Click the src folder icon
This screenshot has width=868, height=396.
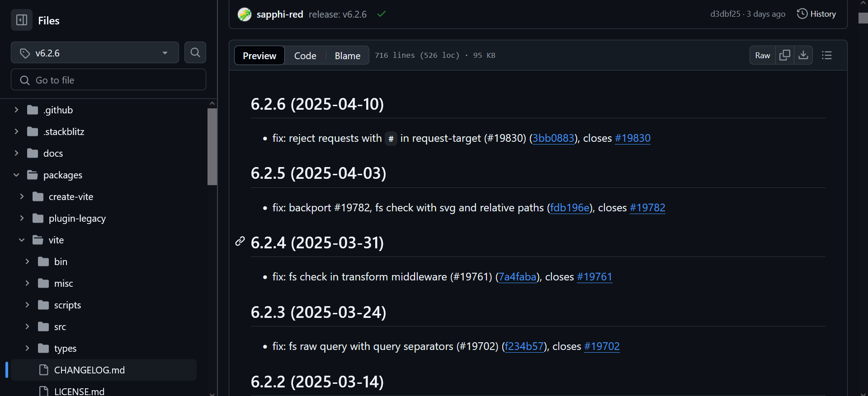[x=43, y=326]
